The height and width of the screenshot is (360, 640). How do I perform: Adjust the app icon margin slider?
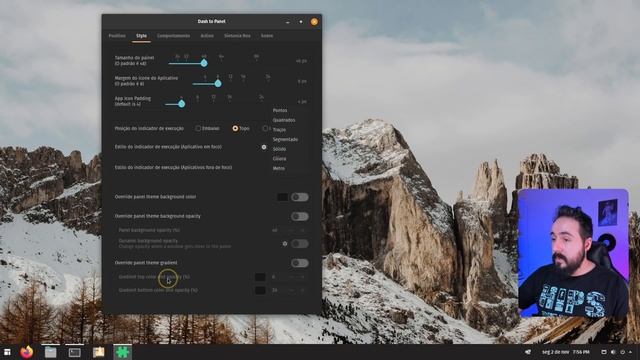(218, 84)
